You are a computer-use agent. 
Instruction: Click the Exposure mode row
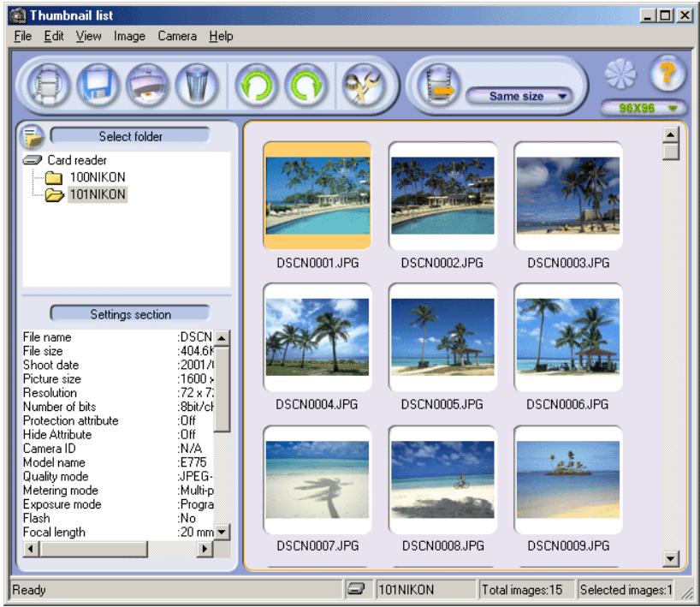click(118, 503)
